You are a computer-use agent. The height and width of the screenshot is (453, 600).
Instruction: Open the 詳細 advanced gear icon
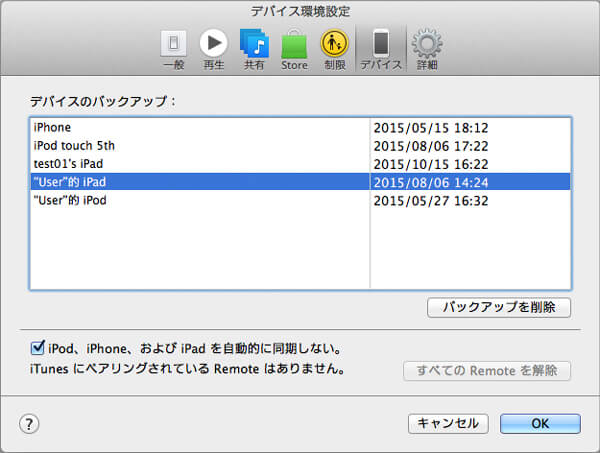tap(427, 50)
